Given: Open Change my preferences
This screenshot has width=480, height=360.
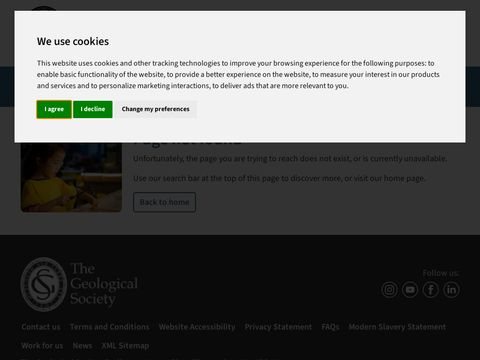Looking at the screenshot, I should point(155,109).
